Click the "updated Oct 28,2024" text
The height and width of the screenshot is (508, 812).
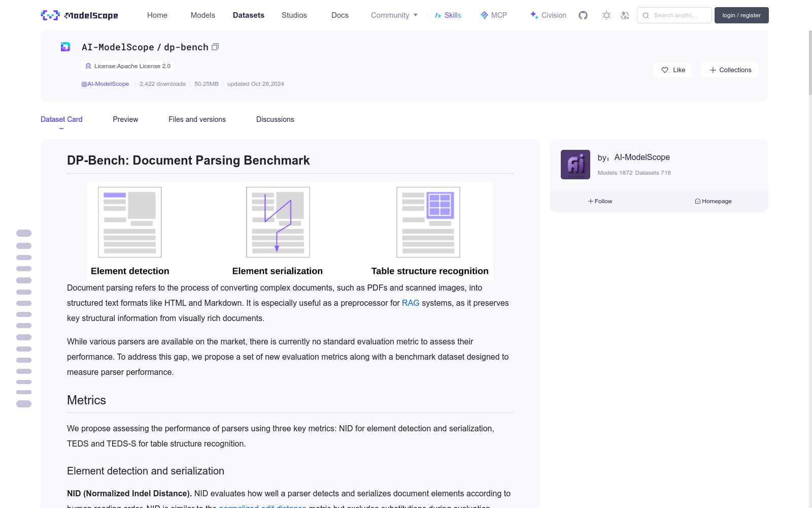[x=256, y=84]
